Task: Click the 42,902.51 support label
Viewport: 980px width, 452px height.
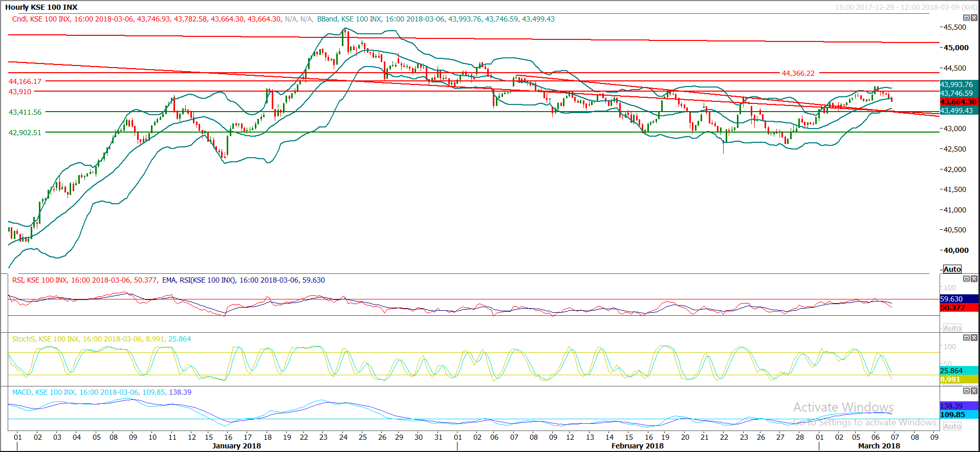Action: (25, 133)
